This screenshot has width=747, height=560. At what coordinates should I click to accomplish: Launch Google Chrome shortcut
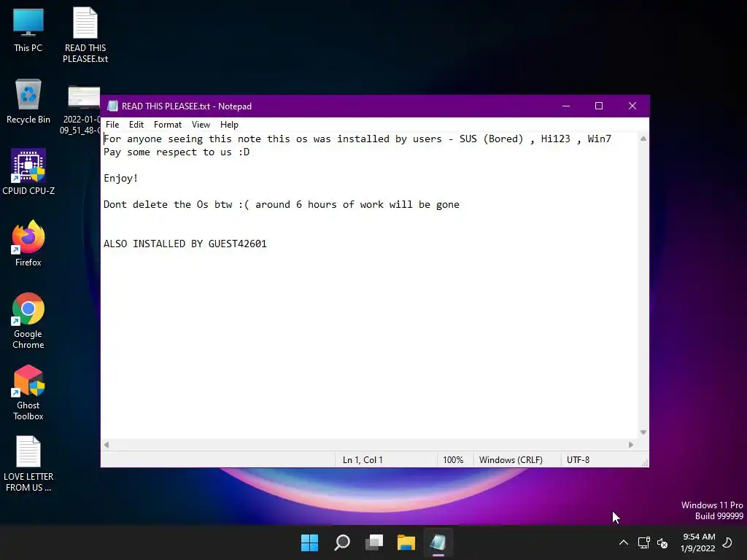tap(28, 321)
